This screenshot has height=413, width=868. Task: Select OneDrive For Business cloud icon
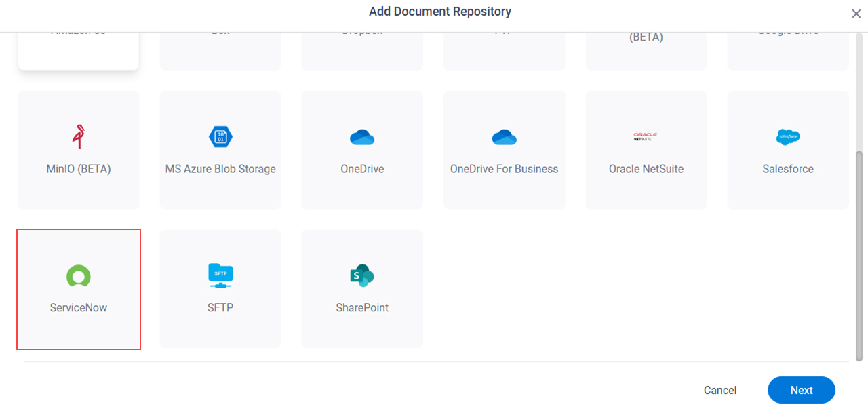504,138
